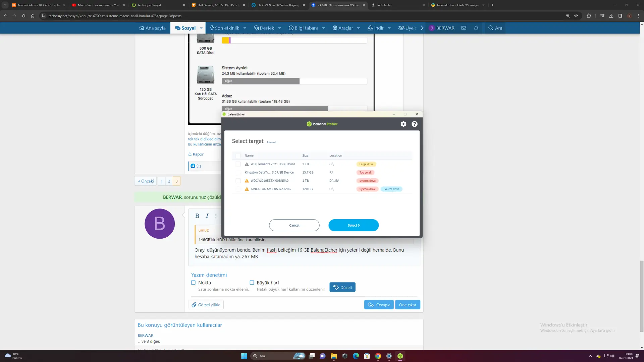644x362 pixels.
Task: Toggle italic formatting in reply editor
Action: coord(207,216)
